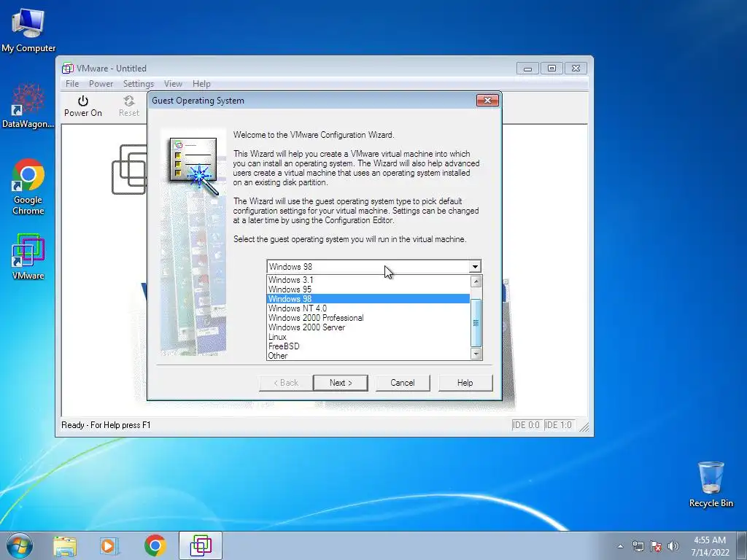Click the Next button
The width and height of the screenshot is (747, 560).
click(341, 383)
